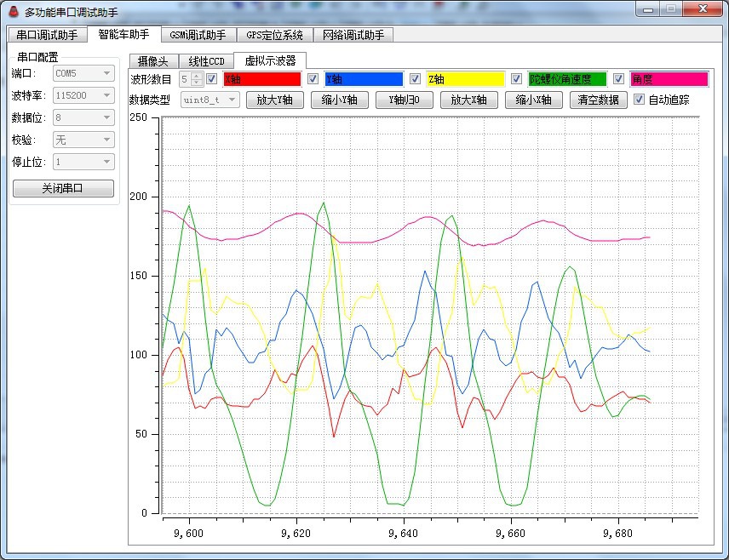The height and width of the screenshot is (560, 729).
Task: Switch to 智能车助手 tab
Action: coord(124,34)
